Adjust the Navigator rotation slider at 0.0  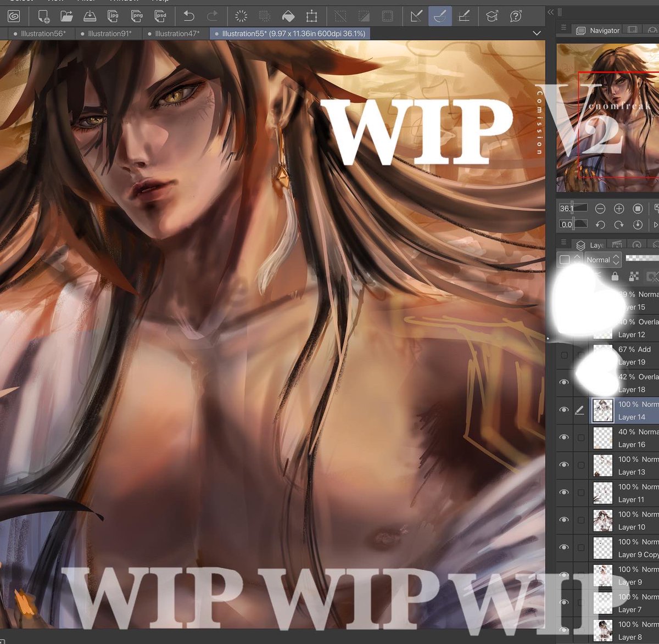pyautogui.click(x=573, y=224)
